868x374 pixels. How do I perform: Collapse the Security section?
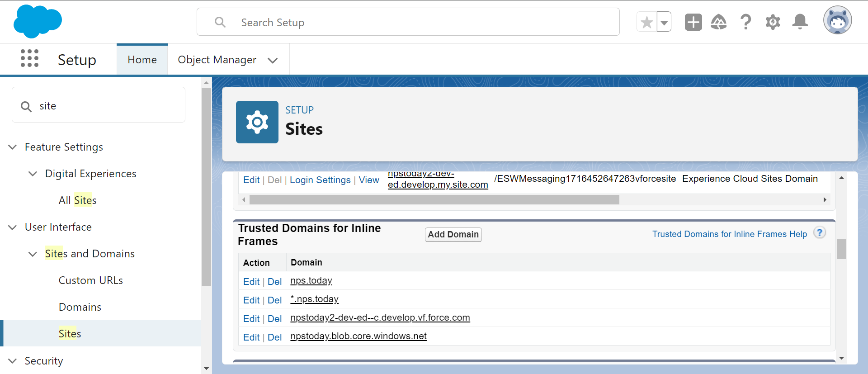13,361
